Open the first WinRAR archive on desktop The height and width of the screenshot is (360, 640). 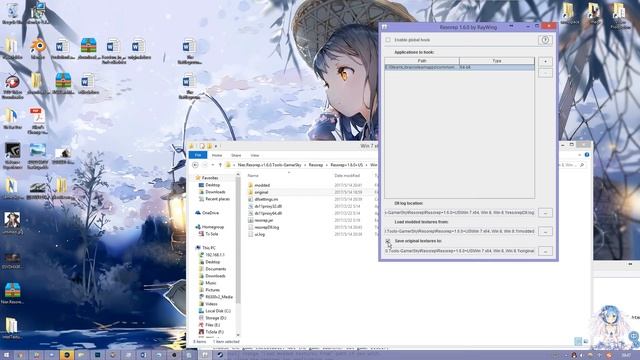(x=88, y=48)
